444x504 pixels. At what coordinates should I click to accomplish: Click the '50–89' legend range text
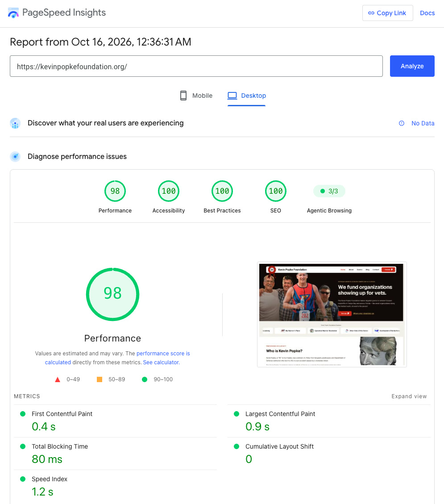click(x=116, y=379)
